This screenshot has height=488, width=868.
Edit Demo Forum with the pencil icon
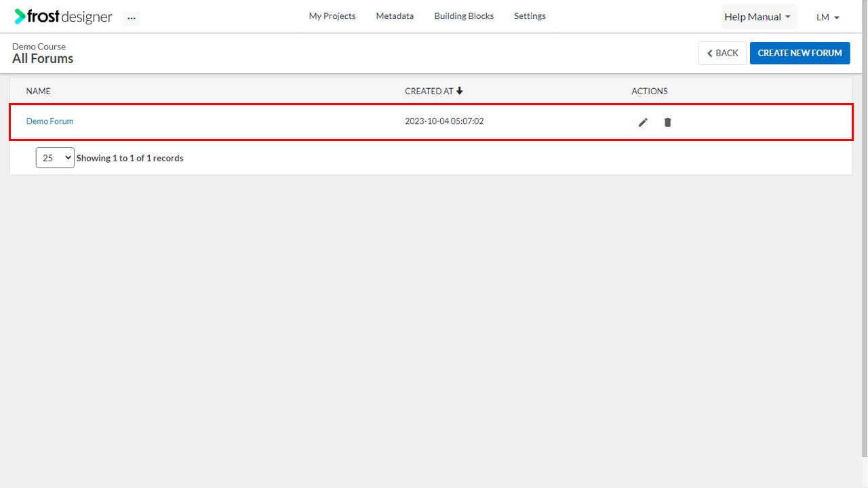click(x=643, y=122)
